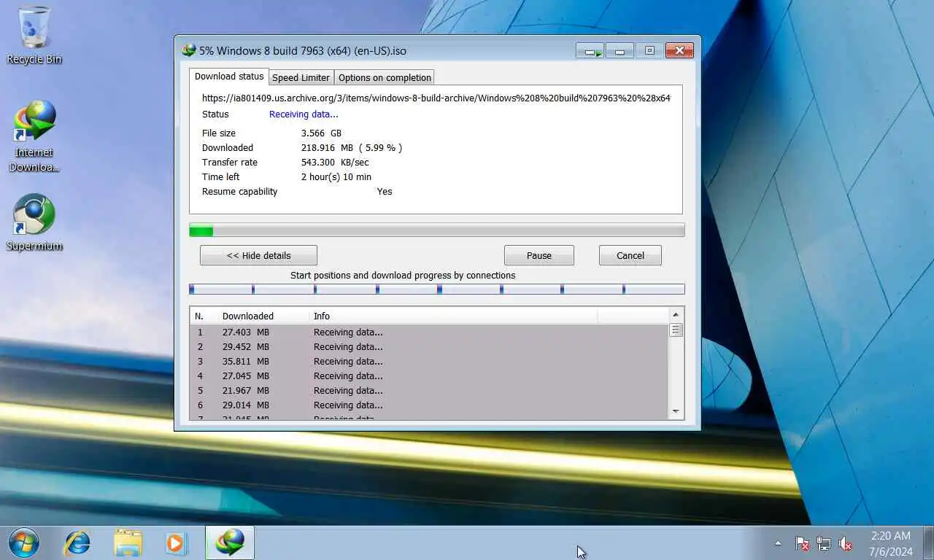Click the Info column header
Image resolution: width=934 pixels, height=560 pixels.
click(x=453, y=316)
